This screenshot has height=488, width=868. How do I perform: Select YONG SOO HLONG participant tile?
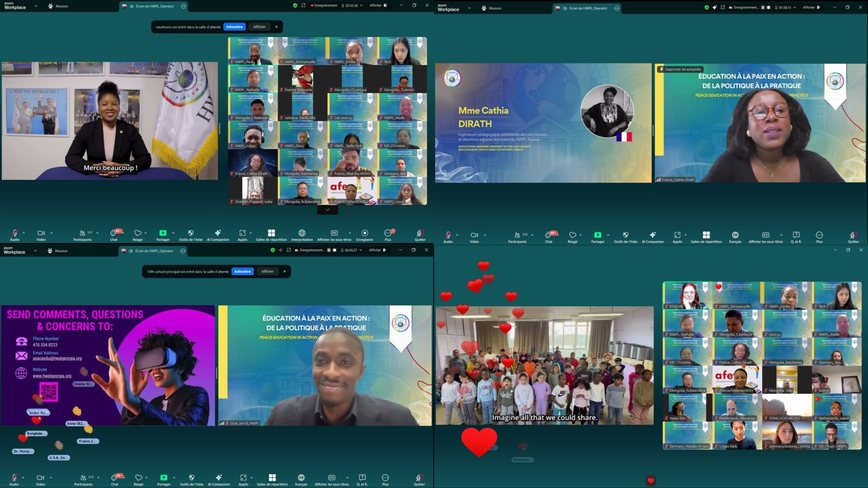[787, 407]
